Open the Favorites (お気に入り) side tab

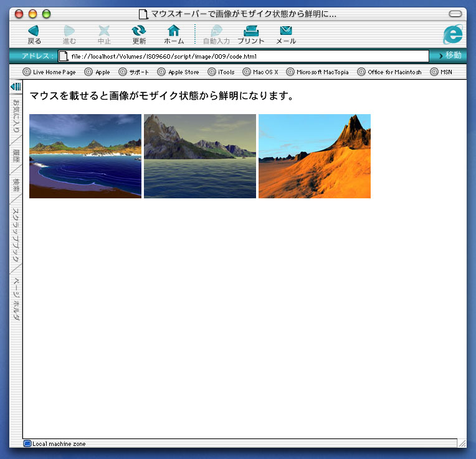point(16,116)
